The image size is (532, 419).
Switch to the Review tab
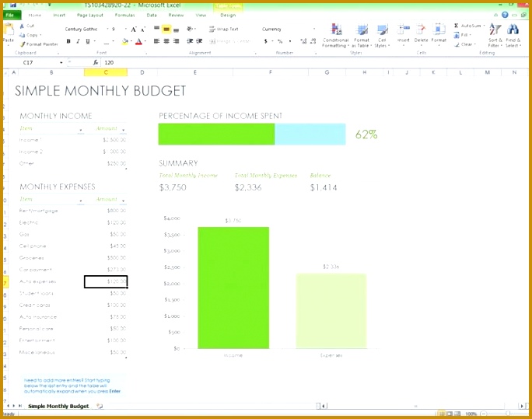tap(176, 16)
